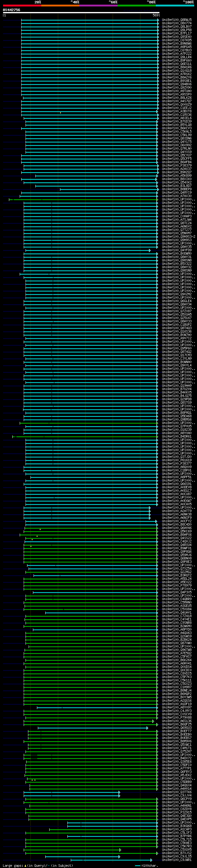This screenshot has height=868, width=197.
Task: Select label UniRef100_B7GD39
Action: point(176,121)
